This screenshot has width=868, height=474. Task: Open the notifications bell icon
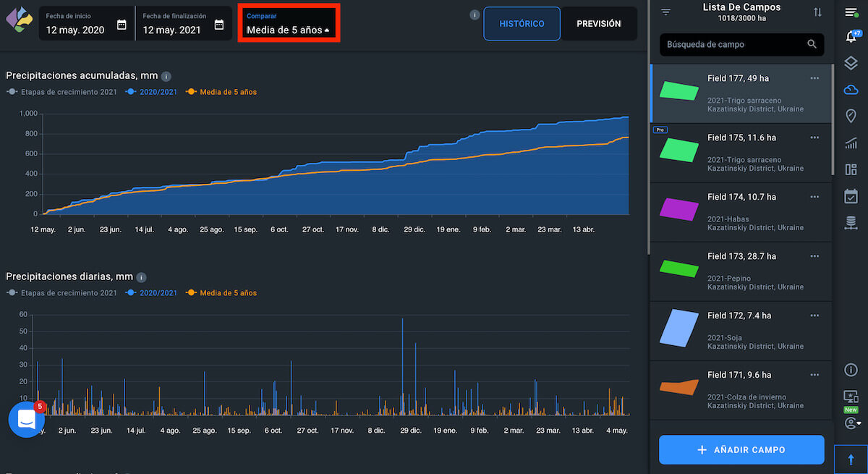tap(851, 37)
